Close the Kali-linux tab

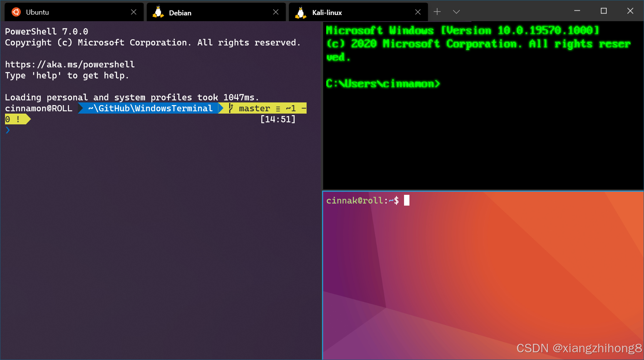coord(418,12)
